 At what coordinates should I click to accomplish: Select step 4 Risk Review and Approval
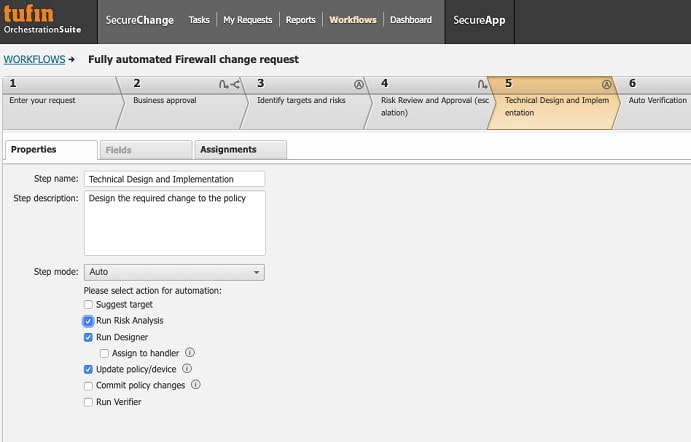click(431, 103)
